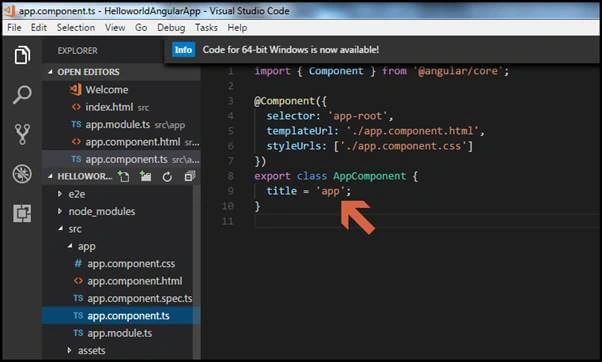Open the Explorer view in activity bar
The image size is (602, 362).
click(22, 55)
